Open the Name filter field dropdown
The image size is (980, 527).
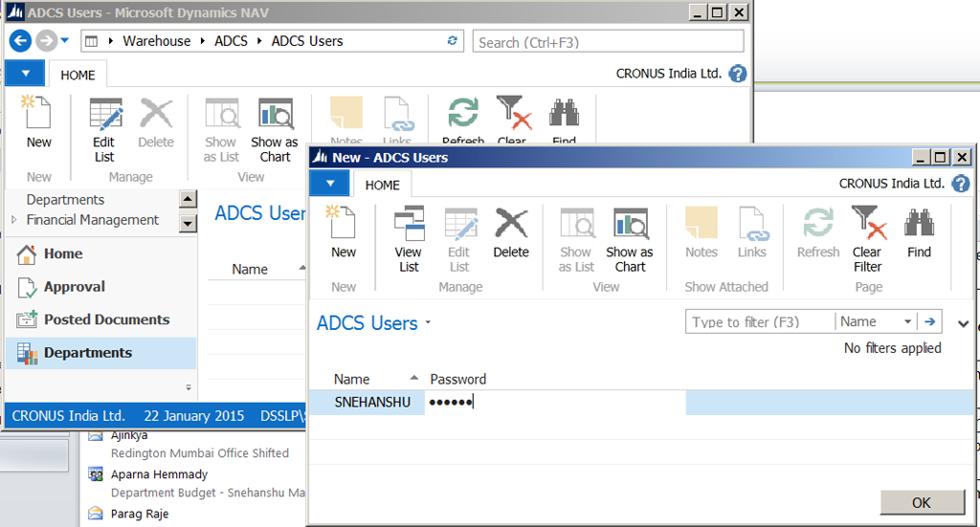pos(907,321)
